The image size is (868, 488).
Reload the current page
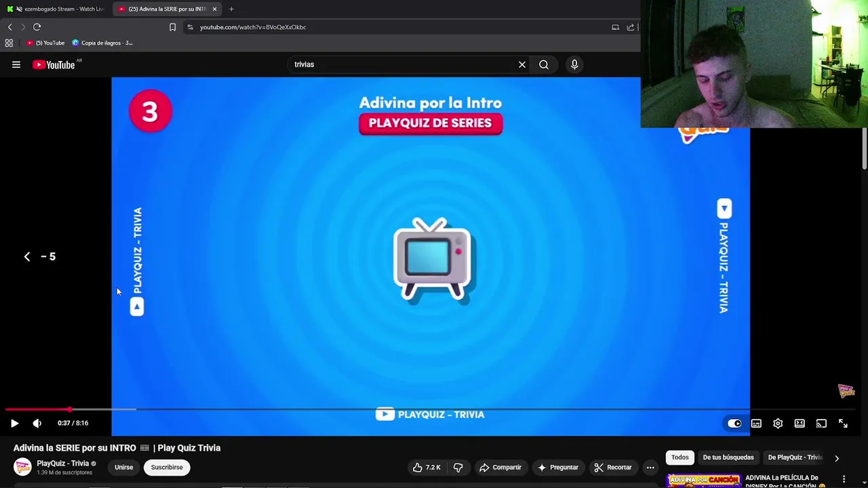pos(37,27)
